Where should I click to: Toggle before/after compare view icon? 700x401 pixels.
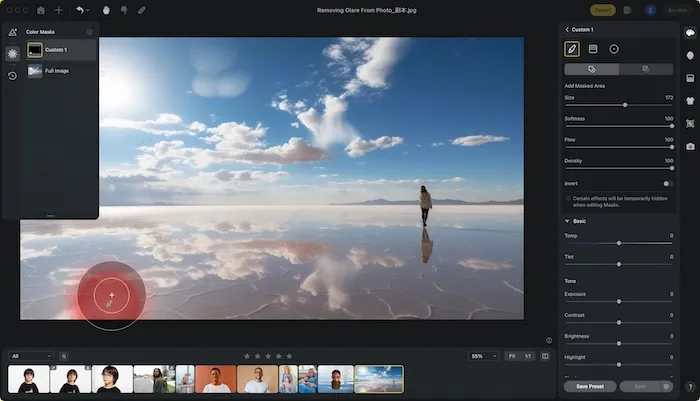point(545,356)
